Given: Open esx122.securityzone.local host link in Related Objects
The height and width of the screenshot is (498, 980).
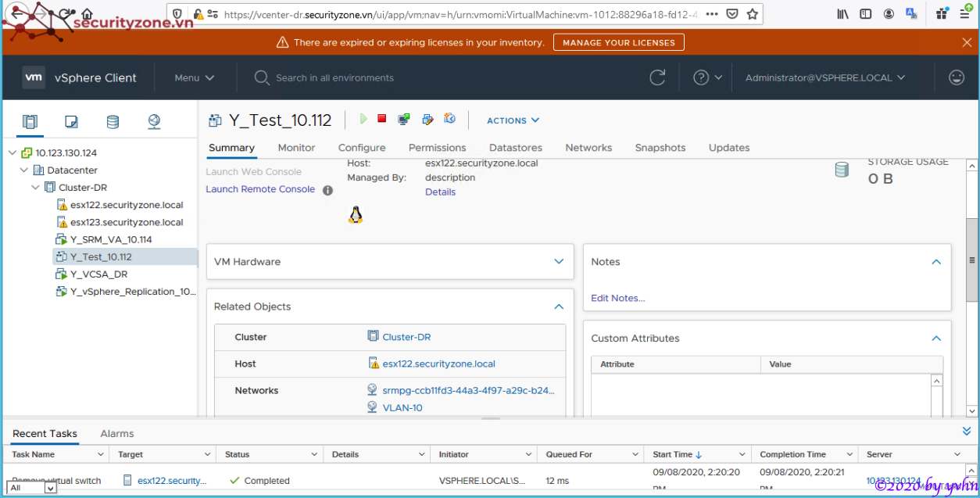Looking at the screenshot, I should point(438,364).
